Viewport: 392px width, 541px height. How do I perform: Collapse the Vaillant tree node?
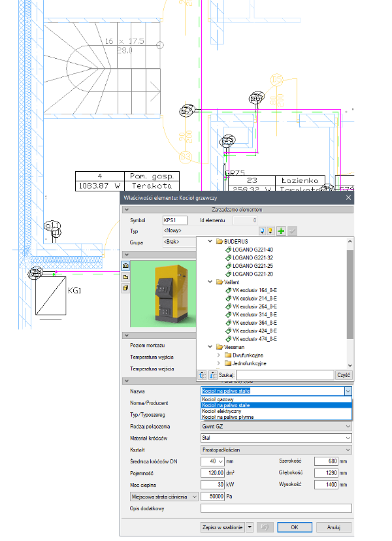pyautogui.click(x=210, y=282)
